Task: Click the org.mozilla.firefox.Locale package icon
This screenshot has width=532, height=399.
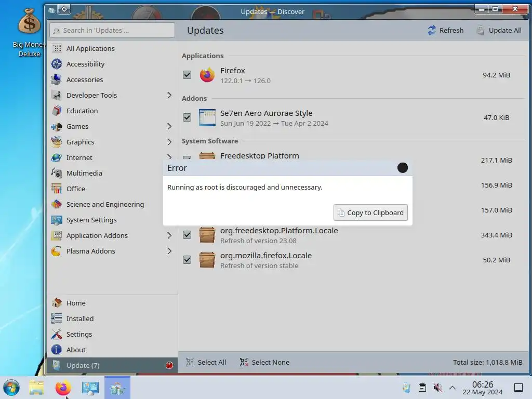Action: tap(207, 260)
